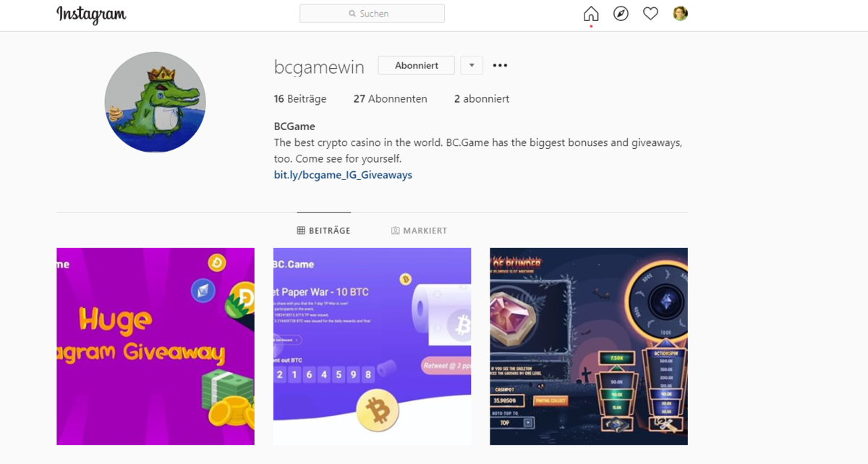Image resolution: width=868 pixels, height=464 pixels.
Task: Switch to the MARKIERT tab
Action: [x=419, y=231]
